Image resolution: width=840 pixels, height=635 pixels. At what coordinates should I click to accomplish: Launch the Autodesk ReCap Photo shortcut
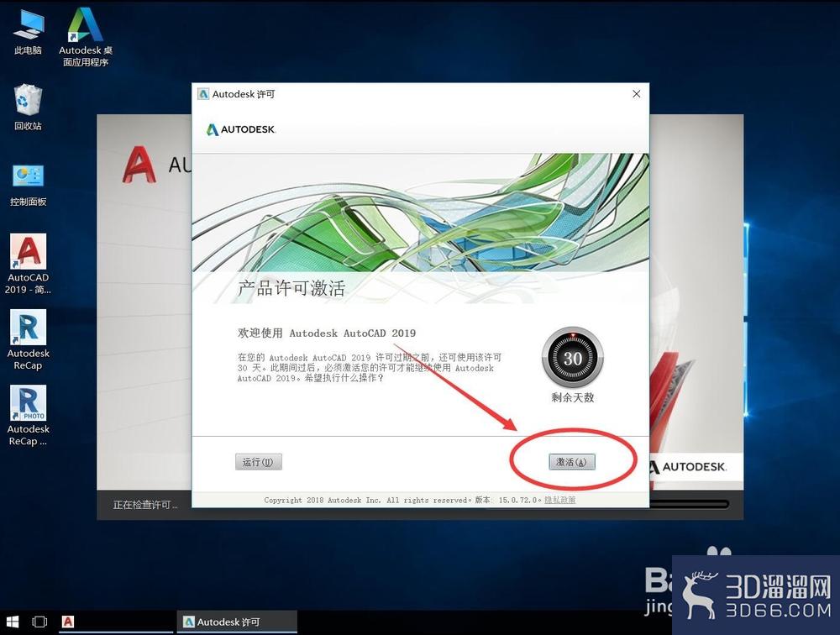click(28, 415)
